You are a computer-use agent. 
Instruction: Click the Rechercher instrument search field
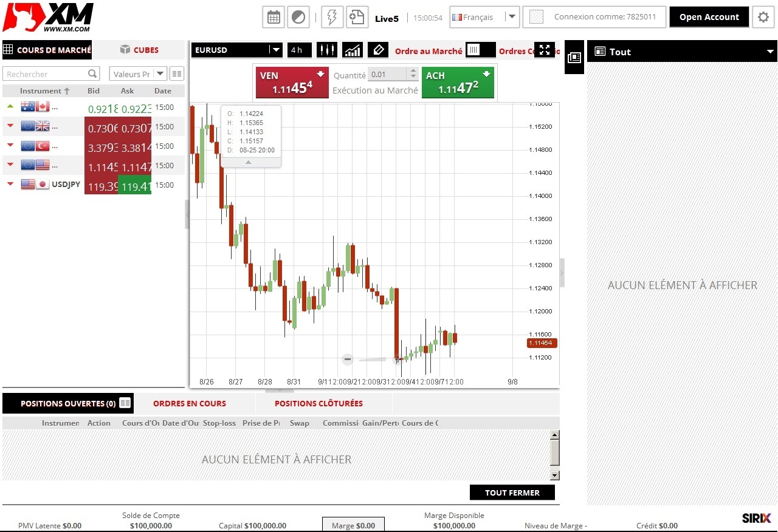[46, 74]
